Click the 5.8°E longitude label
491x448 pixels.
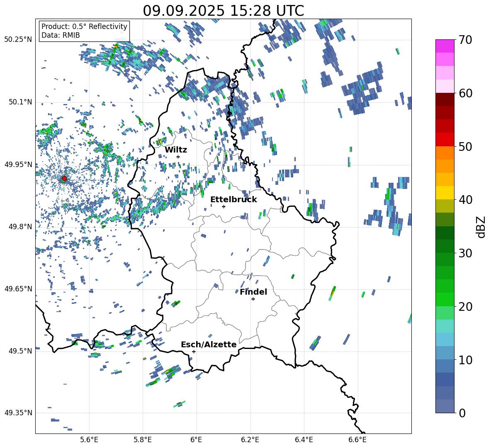(x=143, y=440)
